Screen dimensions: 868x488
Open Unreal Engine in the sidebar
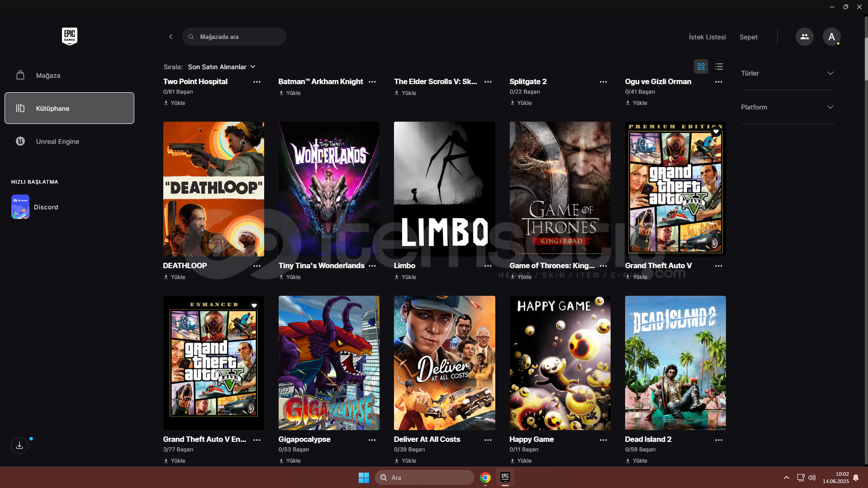[69, 142]
